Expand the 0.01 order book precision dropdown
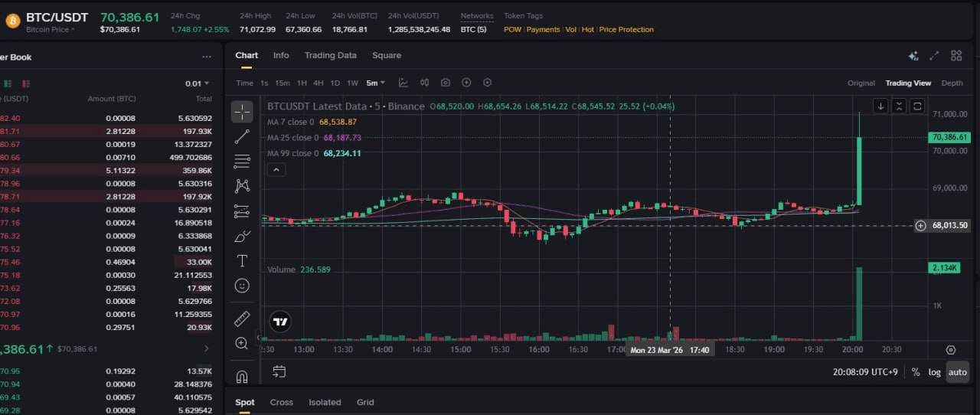Image resolution: width=980 pixels, height=415 pixels. [x=197, y=83]
